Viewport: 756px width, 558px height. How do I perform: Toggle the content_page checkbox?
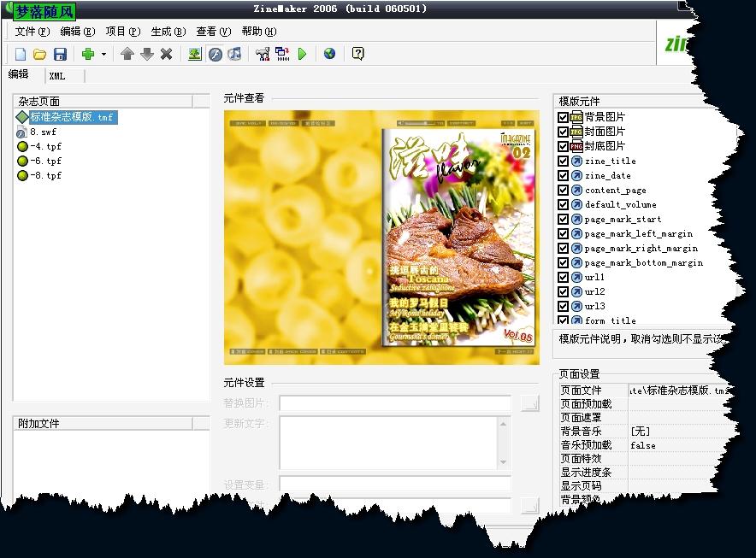[x=563, y=190]
